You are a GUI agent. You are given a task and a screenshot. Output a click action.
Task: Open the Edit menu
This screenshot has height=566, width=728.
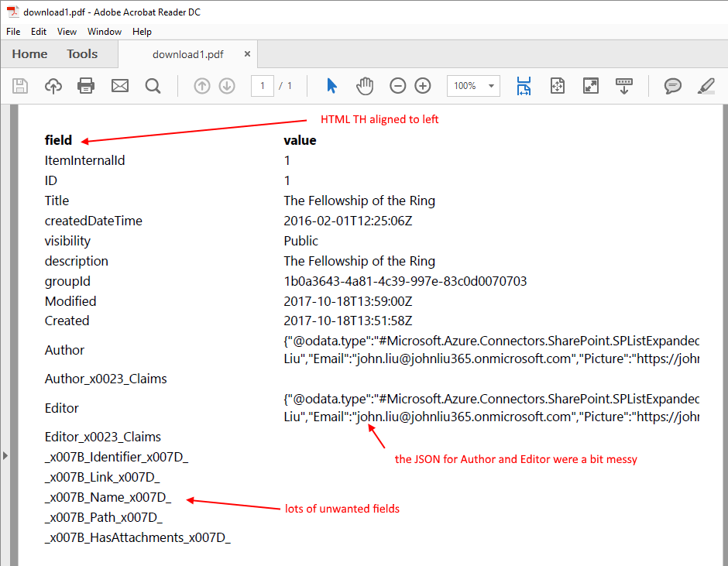click(x=39, y=32)
